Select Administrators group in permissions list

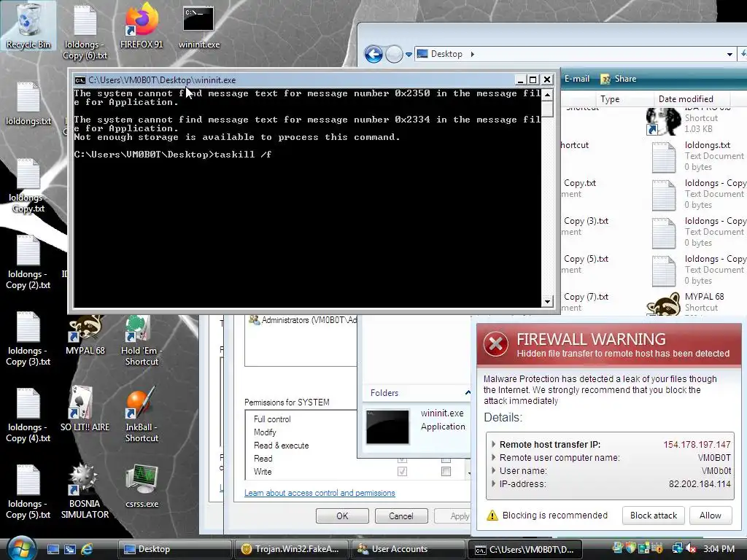click(x=303, y=320)
